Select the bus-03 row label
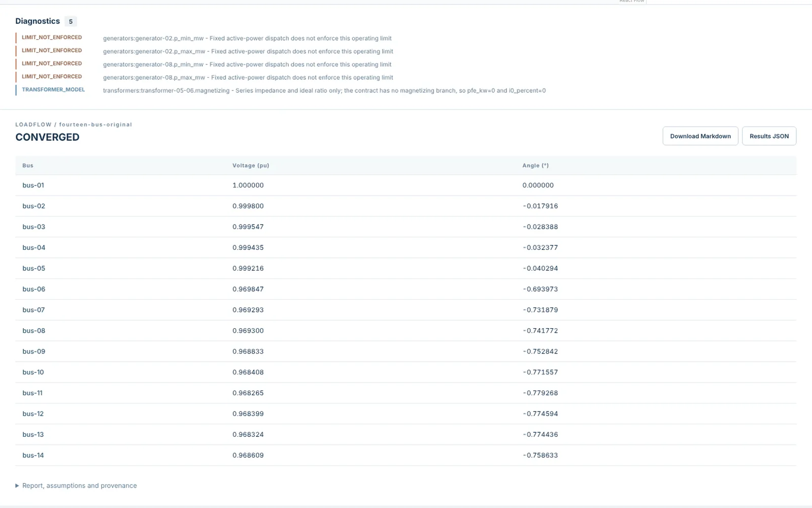Viewport: 812px width, 508px height. click(x=33, y=227)
